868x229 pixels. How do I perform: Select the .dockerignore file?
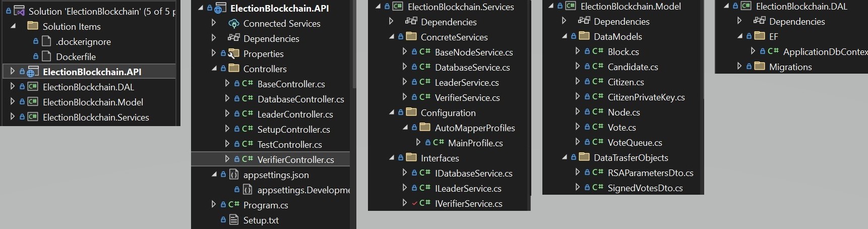(x=83, y=42)
